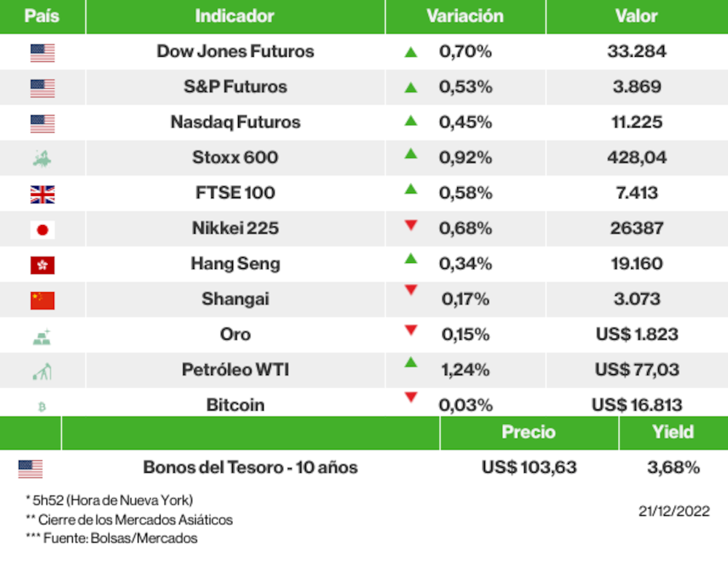This screenshot has height=571, width=728.
Task: Select the Yield header label
Action: [x=673, y=432]
